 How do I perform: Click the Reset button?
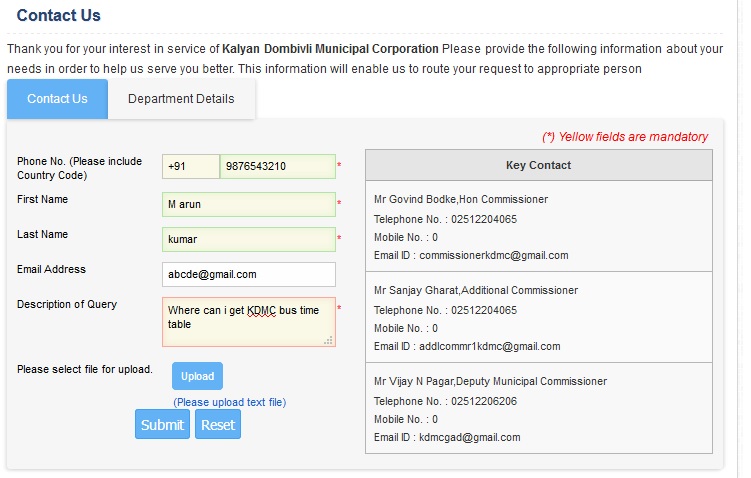(218, 424)
